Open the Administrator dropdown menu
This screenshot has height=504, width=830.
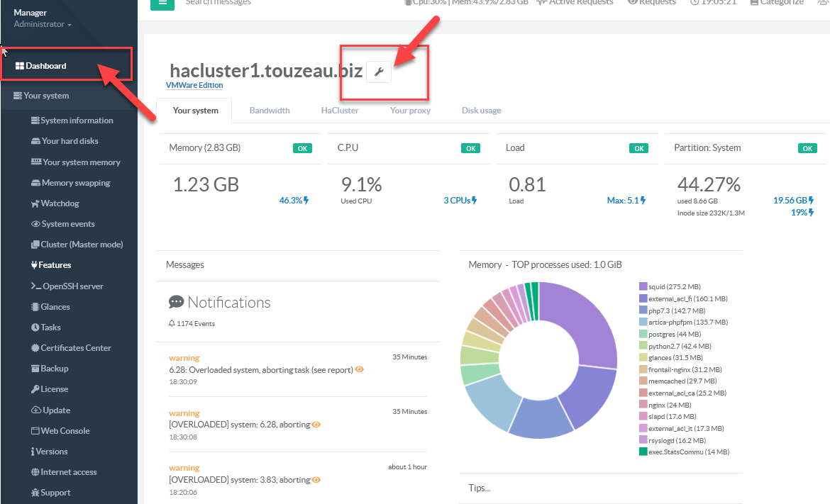[x=43, y=25]
